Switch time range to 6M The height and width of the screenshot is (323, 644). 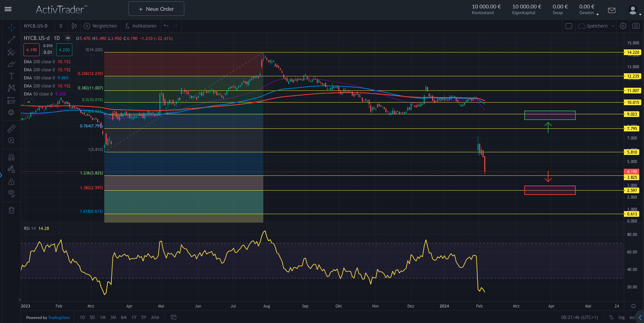(124, 317)
